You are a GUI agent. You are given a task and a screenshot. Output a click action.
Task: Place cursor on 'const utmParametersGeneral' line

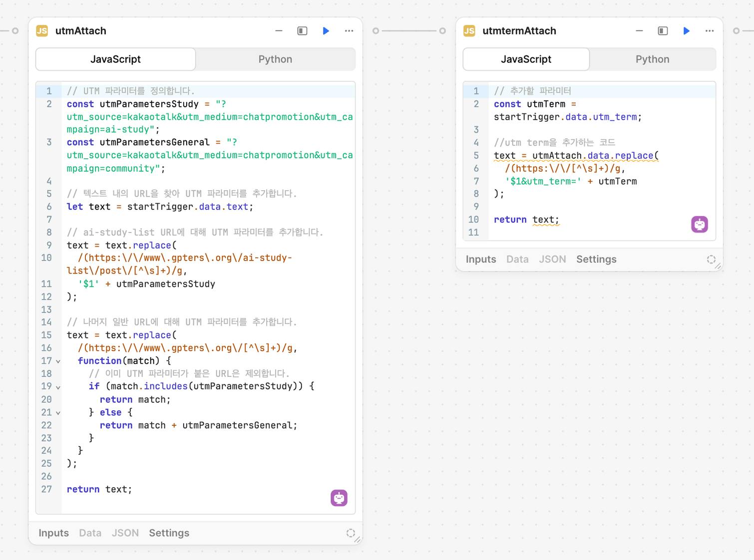[x=152, y=142]
